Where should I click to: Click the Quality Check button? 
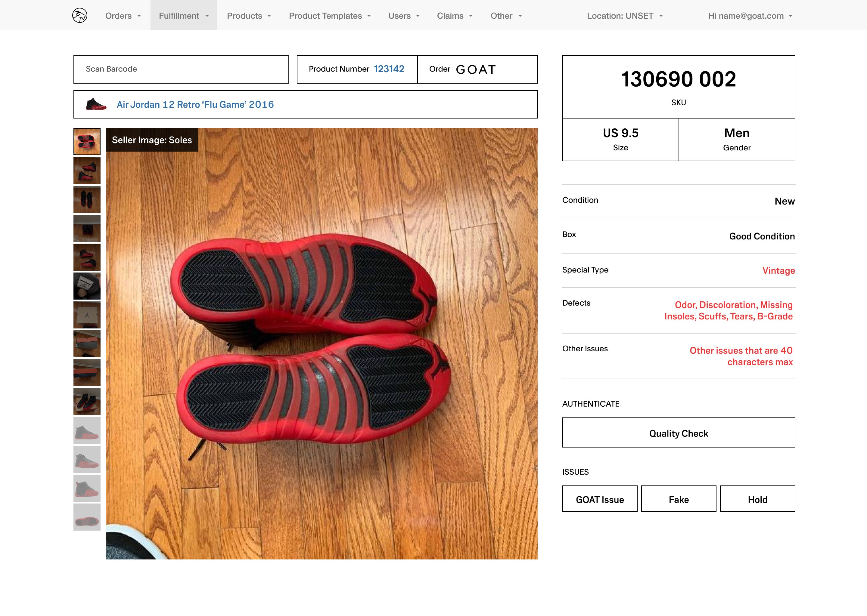click(678, 433)
